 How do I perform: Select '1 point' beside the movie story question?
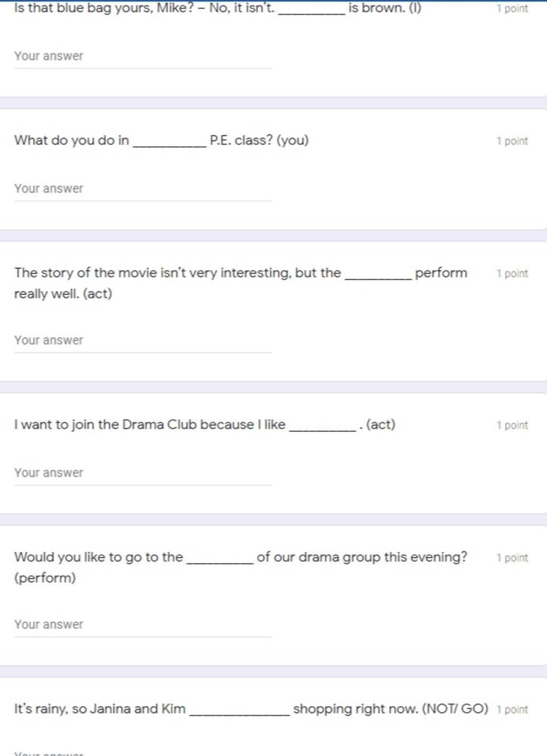click(x=512, y=274)
